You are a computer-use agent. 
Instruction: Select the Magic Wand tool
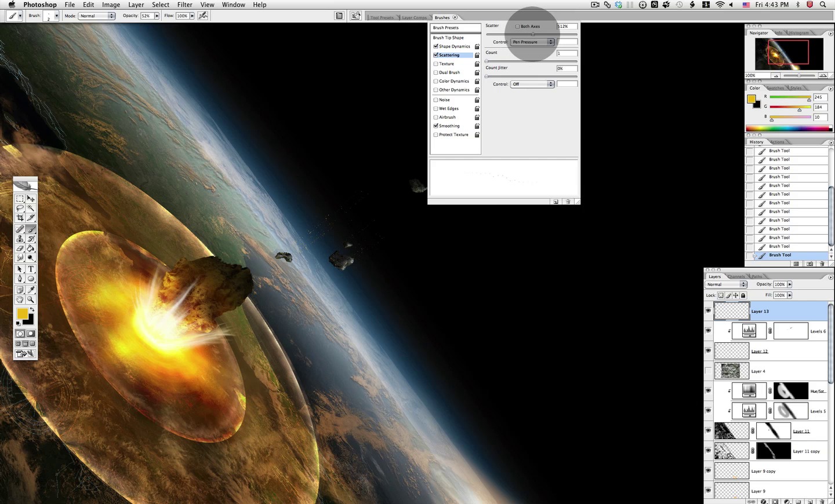tap(31, 208)
